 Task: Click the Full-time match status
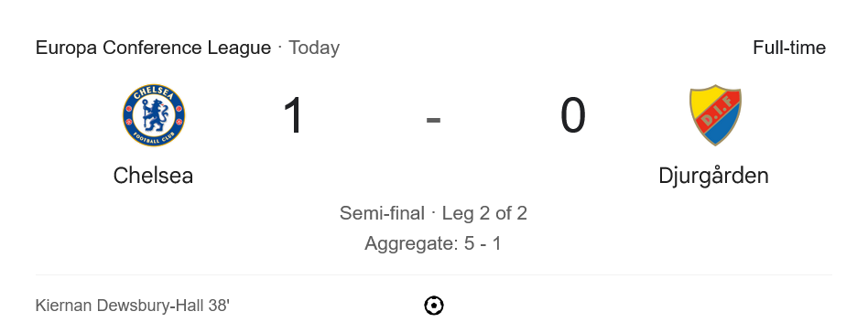[x=789, y=48]
